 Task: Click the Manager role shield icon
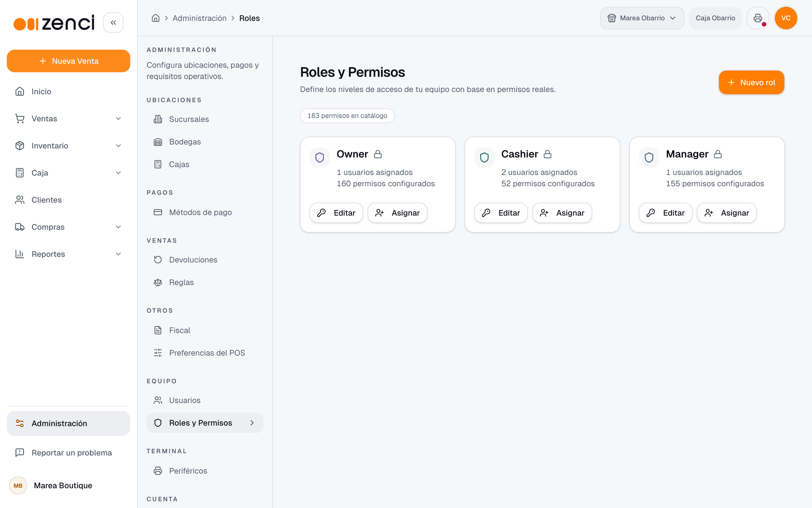pos(649,157)
